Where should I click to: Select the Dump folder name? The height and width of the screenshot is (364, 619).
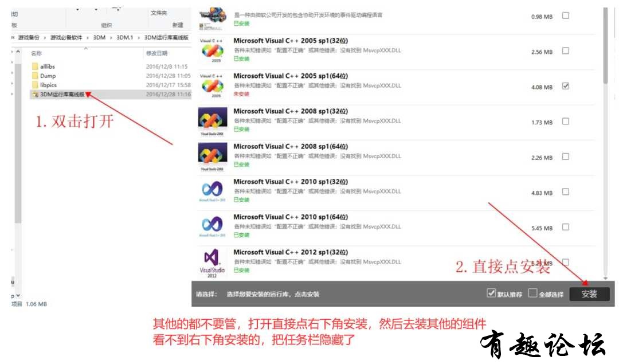48,76
